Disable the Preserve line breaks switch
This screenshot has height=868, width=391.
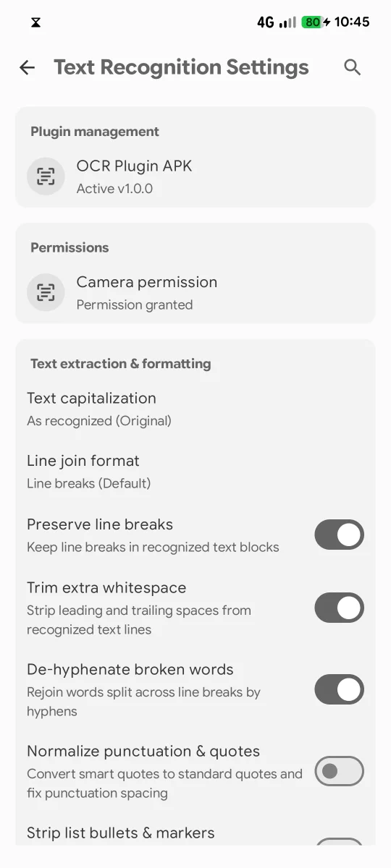(x=339, y=535)
